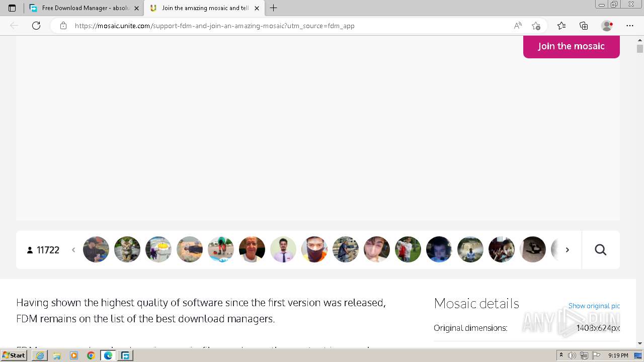Image resolution: width=644 pixels, height=362 pixels.
Task: Click the Mosaic details heading
Action: [476, 303]
